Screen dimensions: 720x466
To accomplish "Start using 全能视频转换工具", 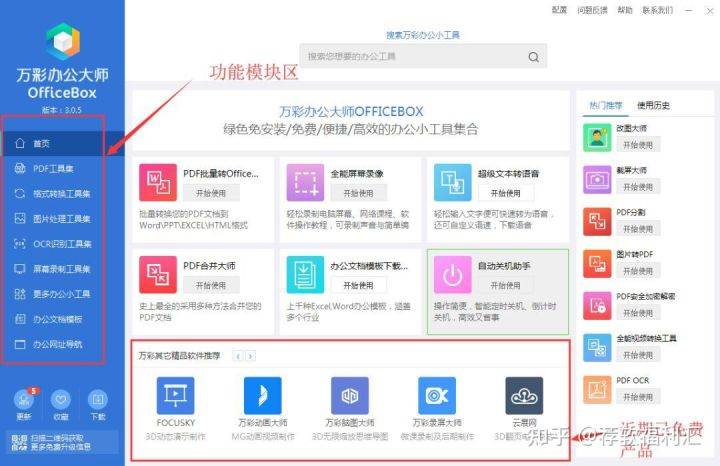I will click(x=638, y=355).
